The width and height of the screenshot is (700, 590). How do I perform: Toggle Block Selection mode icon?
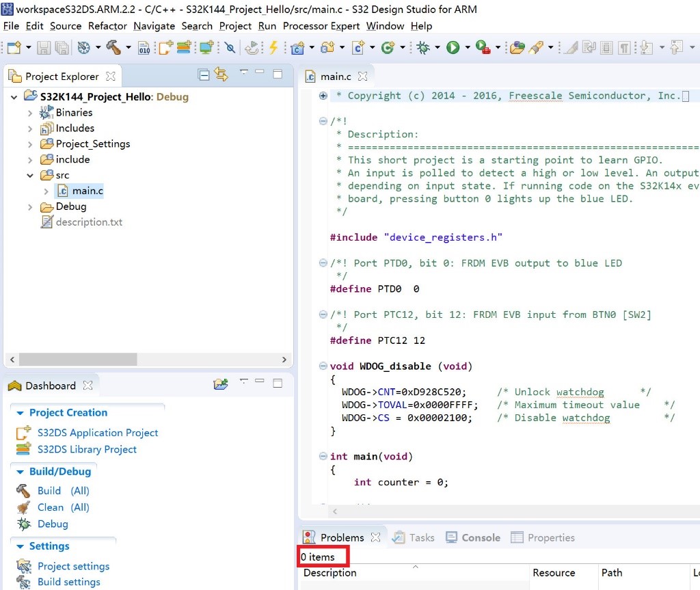coord(606,47)
